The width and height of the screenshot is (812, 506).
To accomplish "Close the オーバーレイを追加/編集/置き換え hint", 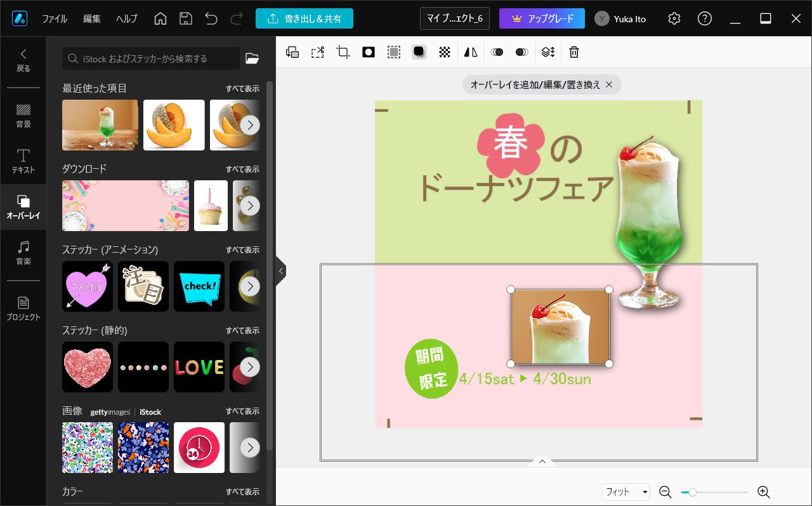I will [x=609, y=84].
